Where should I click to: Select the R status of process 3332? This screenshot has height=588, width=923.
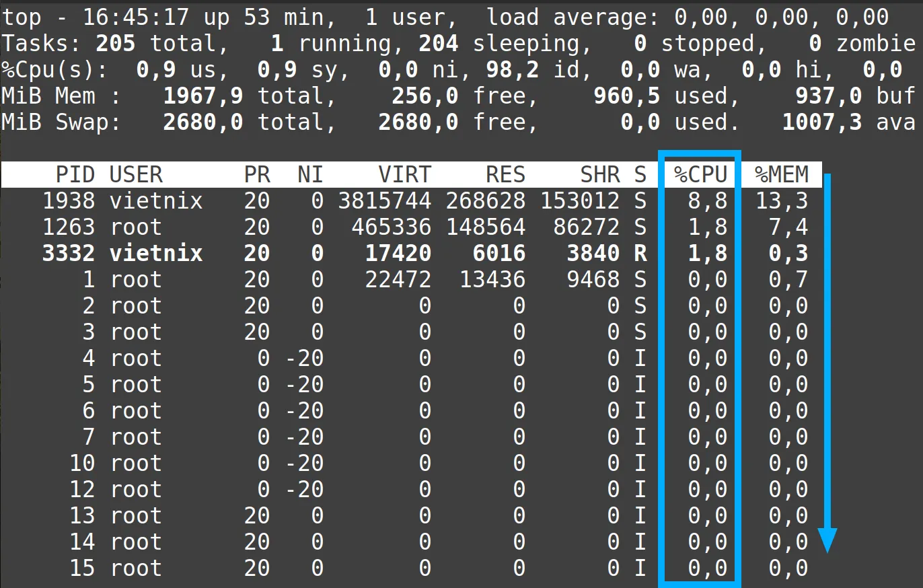tap(640, 254)
